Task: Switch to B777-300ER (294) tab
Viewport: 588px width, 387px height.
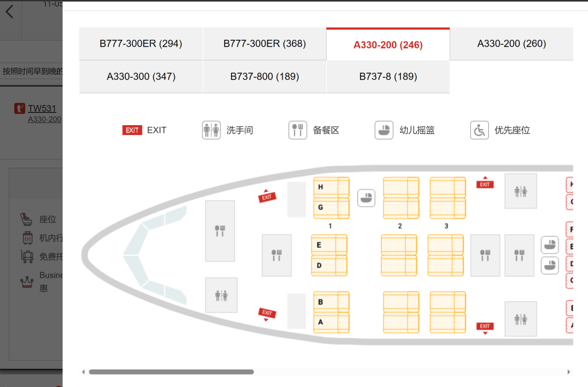Action: point(141,44)
